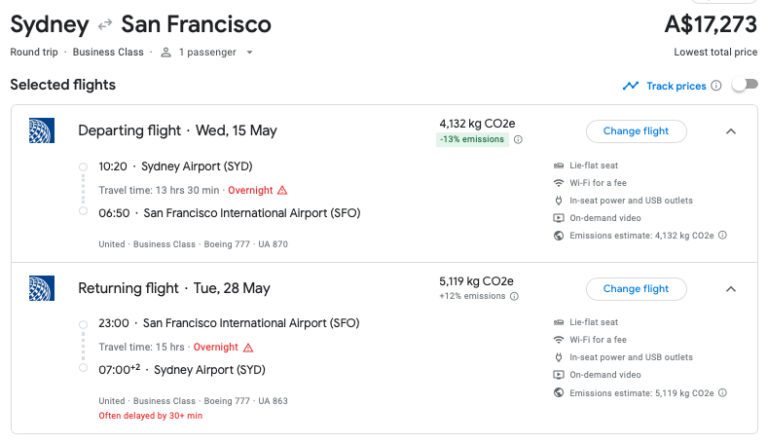Click the Track prices trend icon

pyautogui.click(x=630, y=86)
